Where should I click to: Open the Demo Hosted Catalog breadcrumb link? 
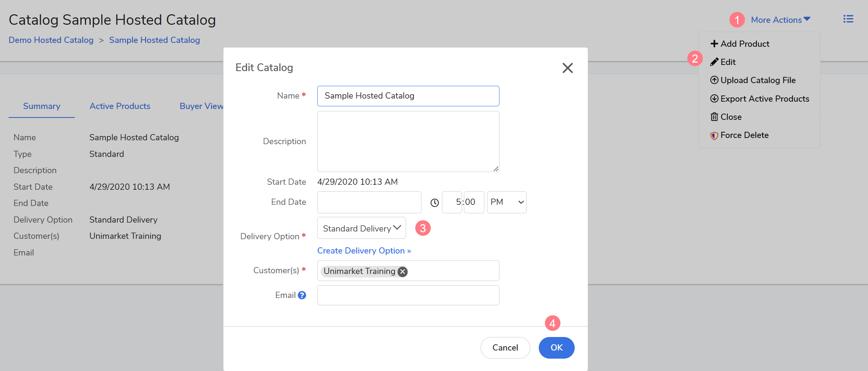[51, 40]
